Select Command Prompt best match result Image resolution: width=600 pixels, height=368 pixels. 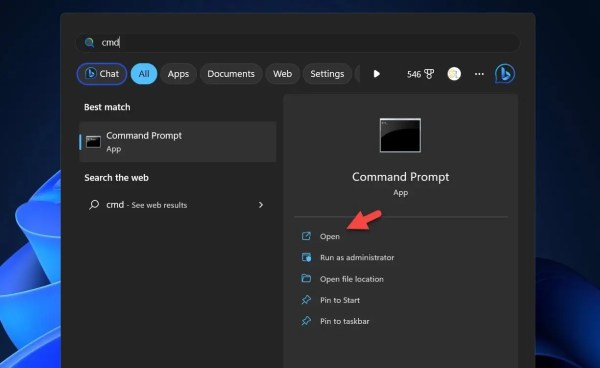pos(178,142)
